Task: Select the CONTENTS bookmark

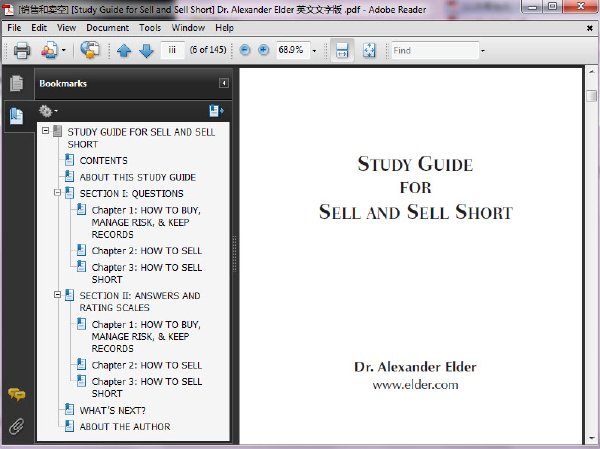Action: 103,160
